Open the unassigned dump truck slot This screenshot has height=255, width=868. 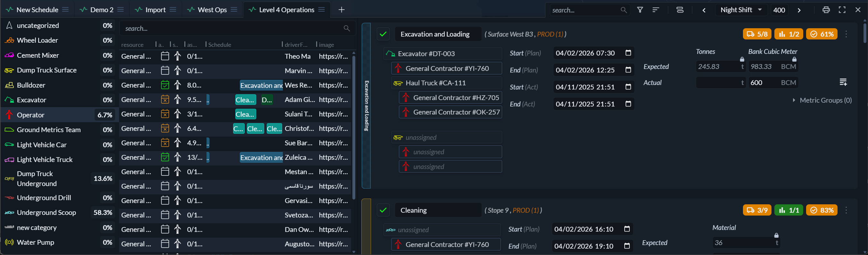click(x=446, y=137)
